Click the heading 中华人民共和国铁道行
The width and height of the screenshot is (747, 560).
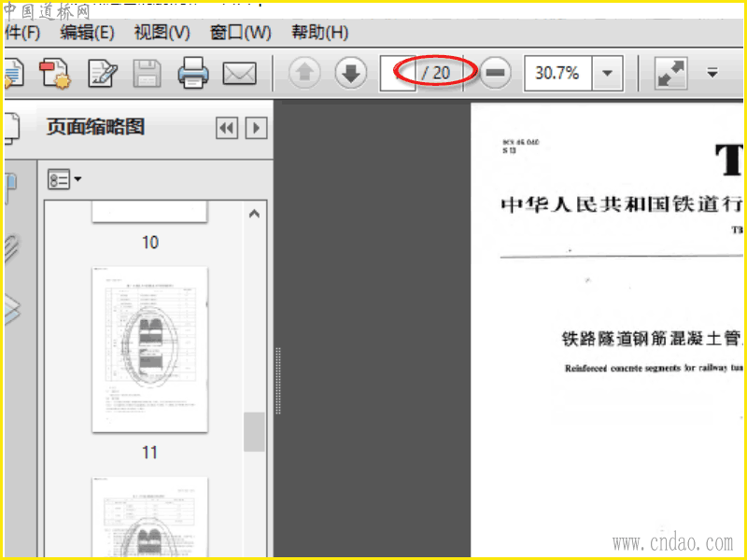tap(622, 204)
